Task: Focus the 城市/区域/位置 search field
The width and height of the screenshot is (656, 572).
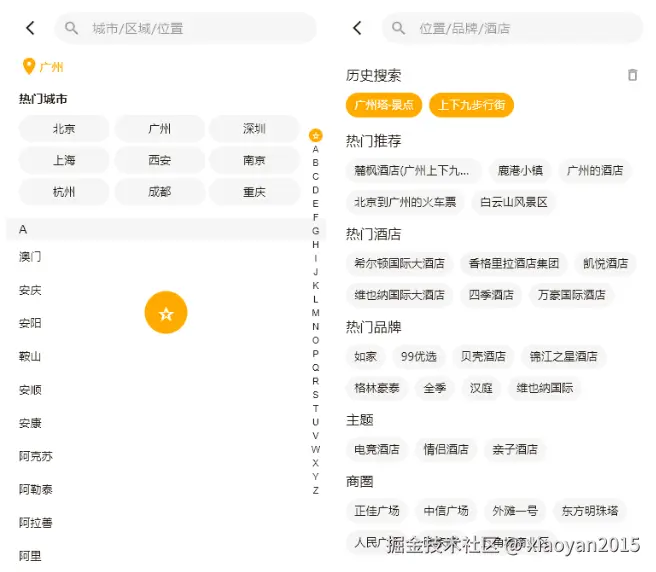Action: tap(185, 28)
